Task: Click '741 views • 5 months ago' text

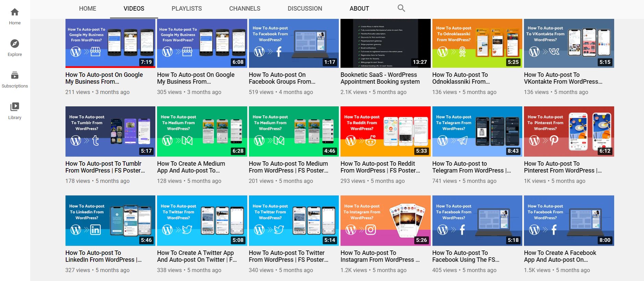Action: pyautogui.click(x=464, y=181)
